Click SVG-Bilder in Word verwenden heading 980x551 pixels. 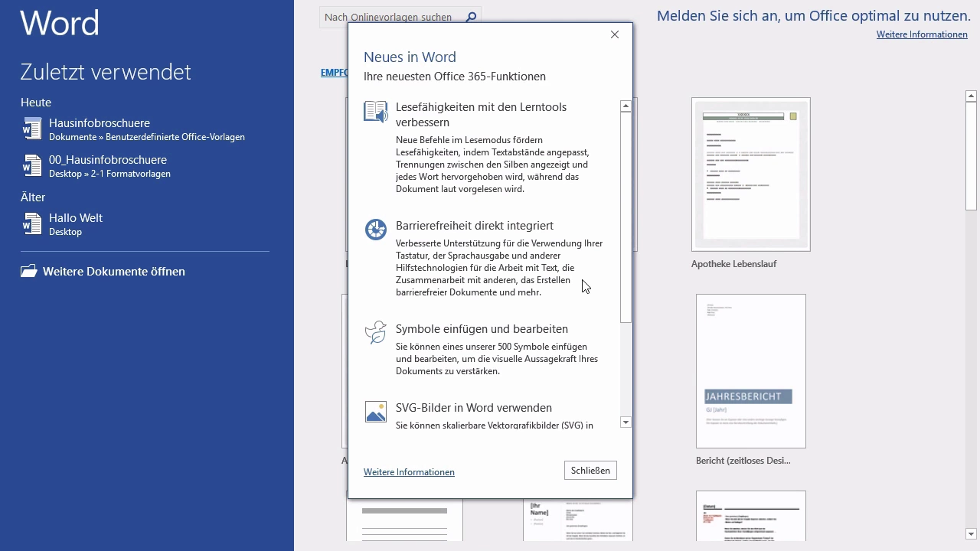click(474, 408)
